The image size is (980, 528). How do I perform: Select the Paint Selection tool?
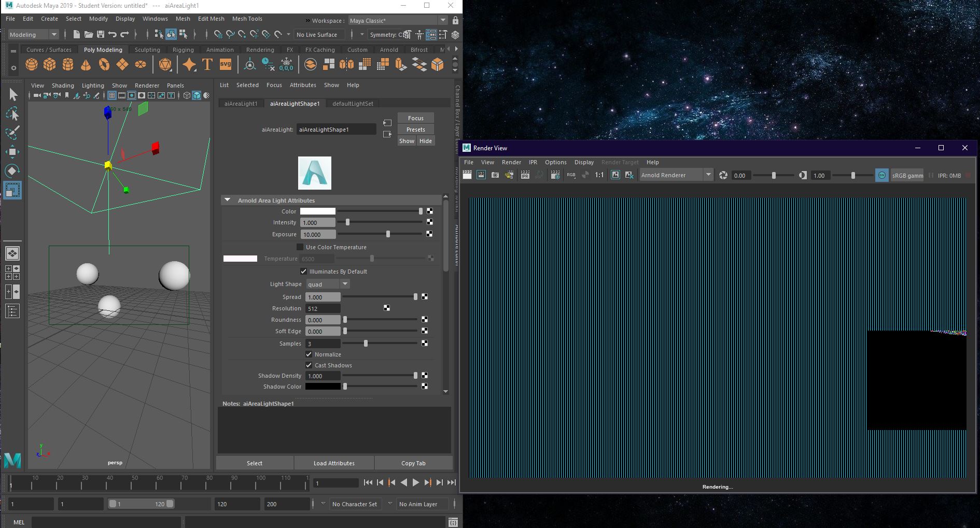pyautogui.click(x=13, y=132)
